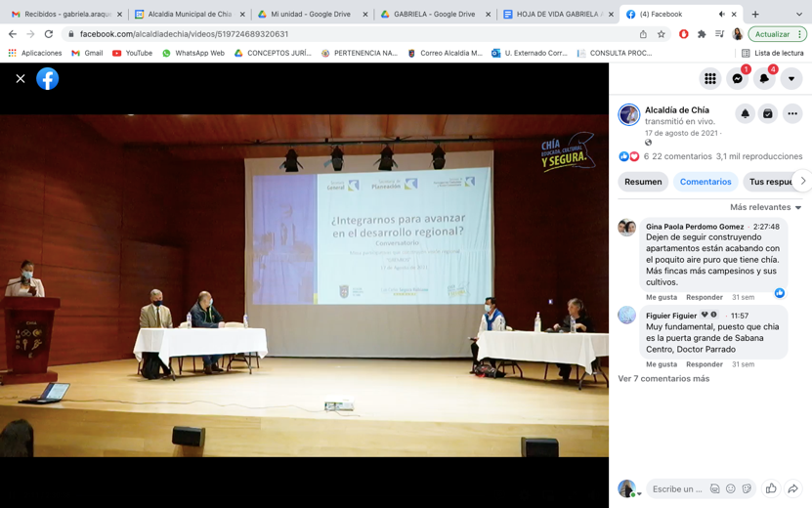This screenshot has width=812, height=508.
Task: Open the red ad blocker extension icon
Action: tap(684, 34)
